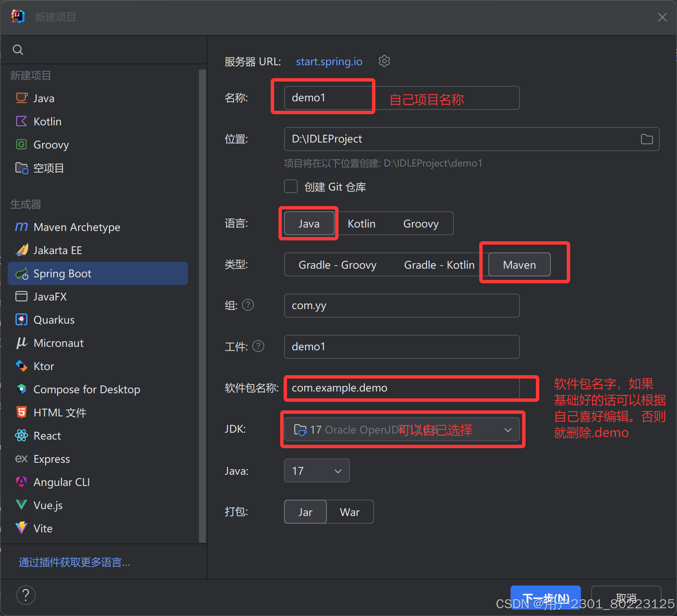
Task: Choose JavaFX generator icon
Action: 21,296
